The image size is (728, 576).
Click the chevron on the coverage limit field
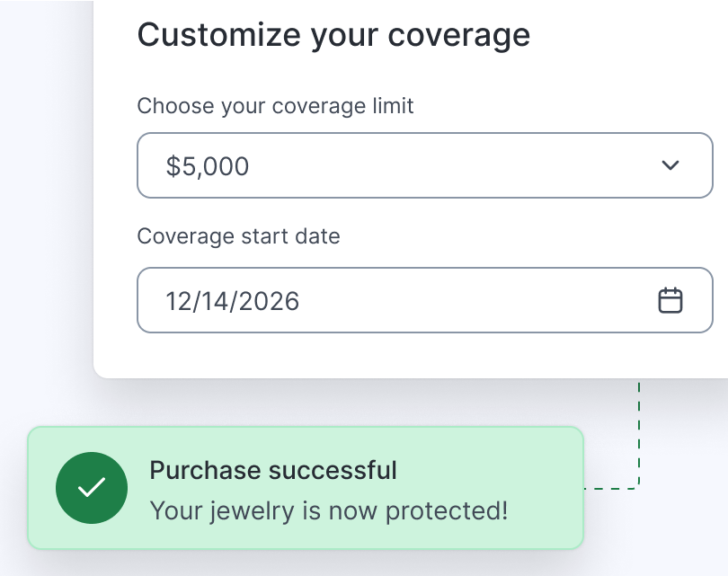(x=669, y=165)
